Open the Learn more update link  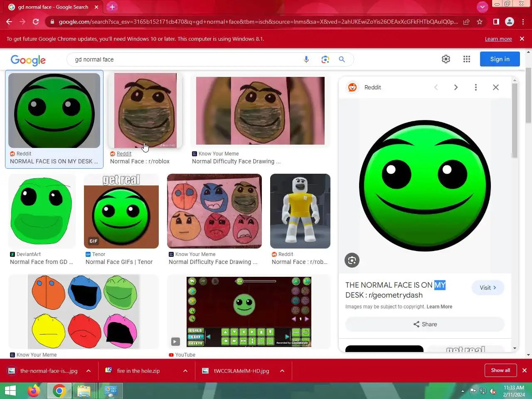tap(498, 39)
